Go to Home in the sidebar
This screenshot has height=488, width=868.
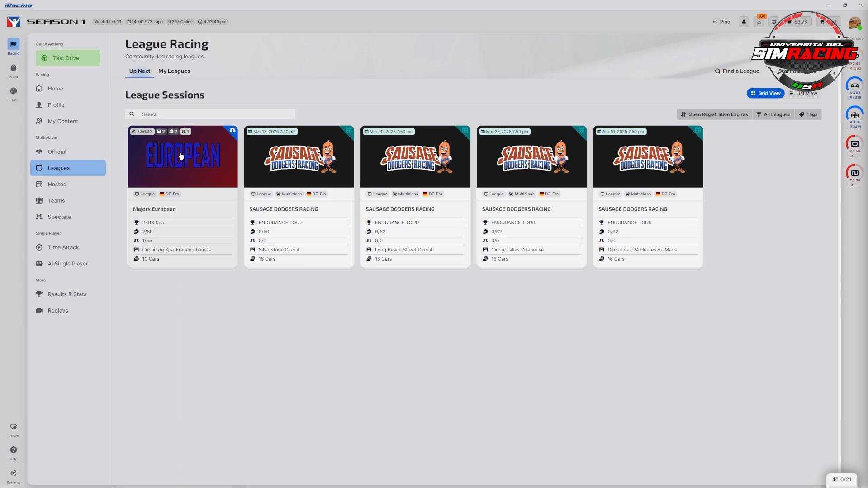(x=68, y=89)
